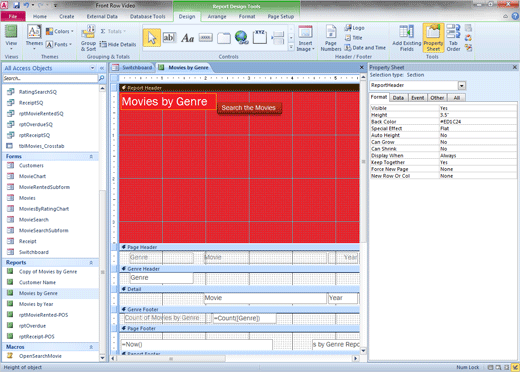Expand the Colors theme dropdown
Screen dimensions: 520x372
coord(60,31)
